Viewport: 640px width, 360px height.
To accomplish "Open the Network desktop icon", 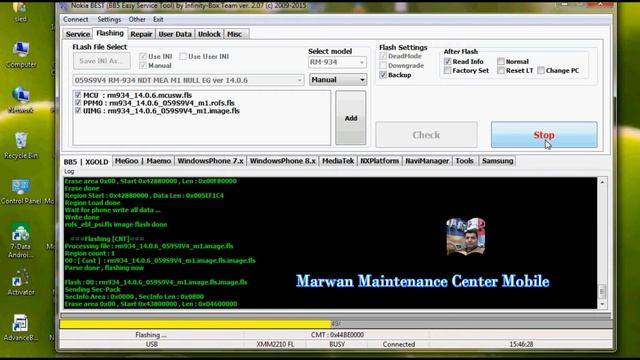I will click(20, 100).
